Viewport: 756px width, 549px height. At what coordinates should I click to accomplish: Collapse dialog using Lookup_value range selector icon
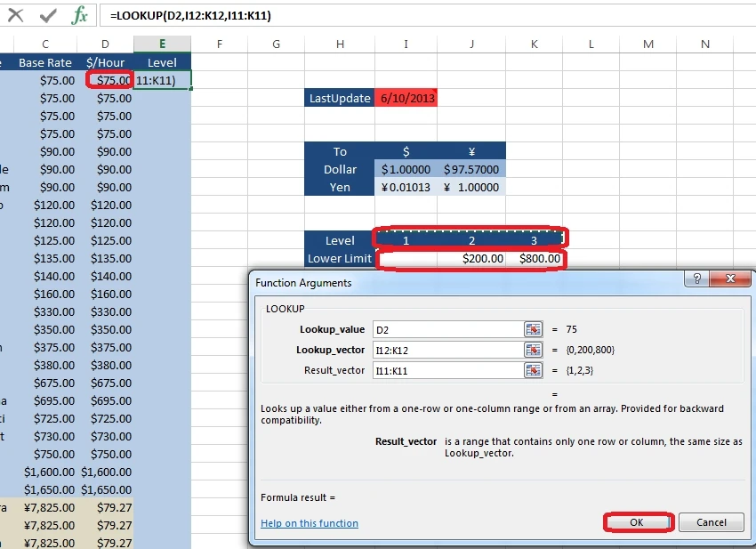tap(533, 329)
